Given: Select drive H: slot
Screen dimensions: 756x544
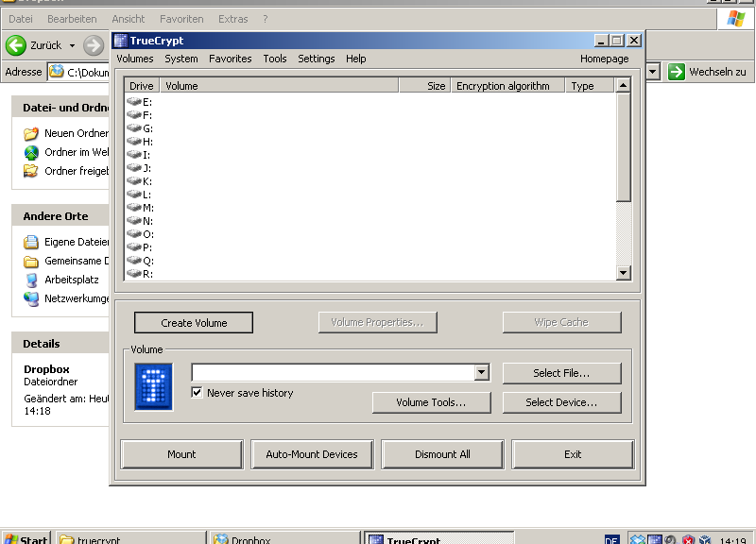Looking at the screenshot, I should click(140, 142).
